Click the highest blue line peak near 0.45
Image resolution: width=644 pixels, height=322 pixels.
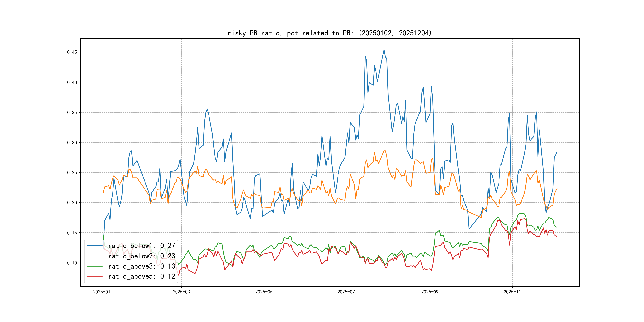point(384,50)
